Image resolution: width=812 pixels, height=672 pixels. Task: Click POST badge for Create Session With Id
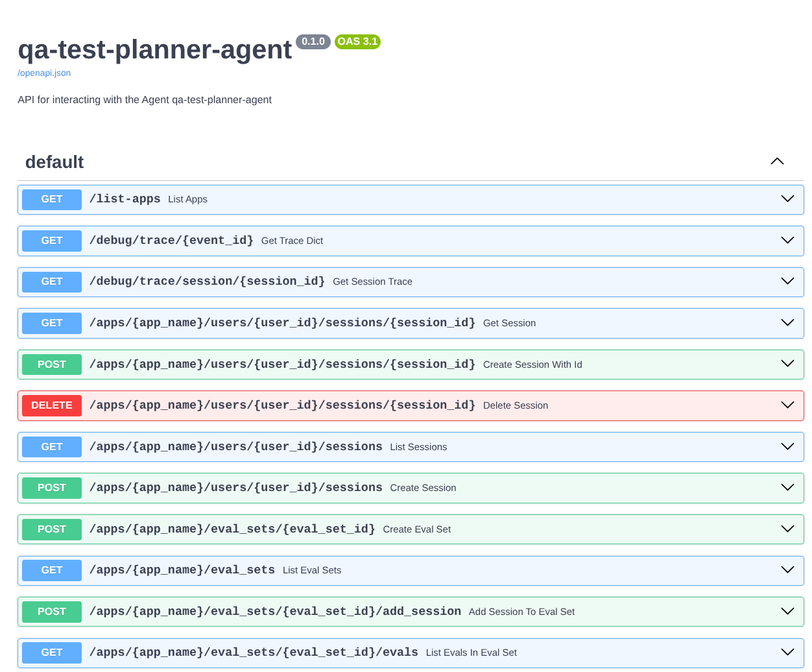(x=52, y=365)
